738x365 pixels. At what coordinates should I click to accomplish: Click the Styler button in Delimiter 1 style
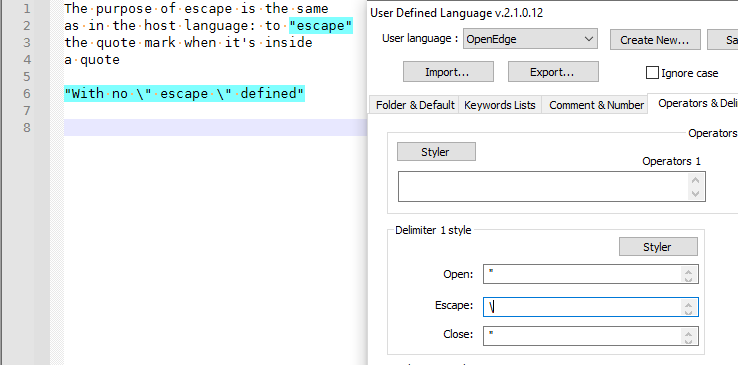(x=658, y=246)
